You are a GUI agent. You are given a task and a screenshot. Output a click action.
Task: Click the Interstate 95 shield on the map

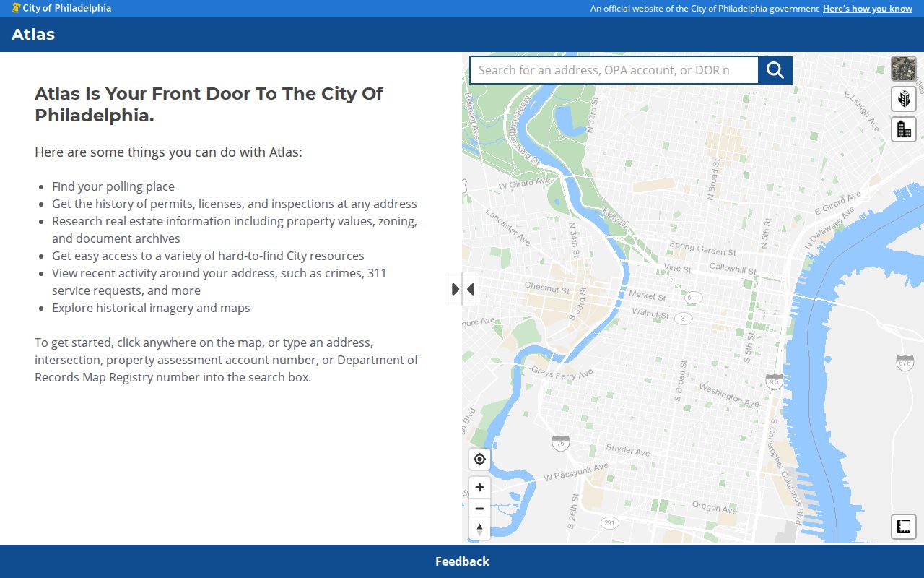[775, 381]
